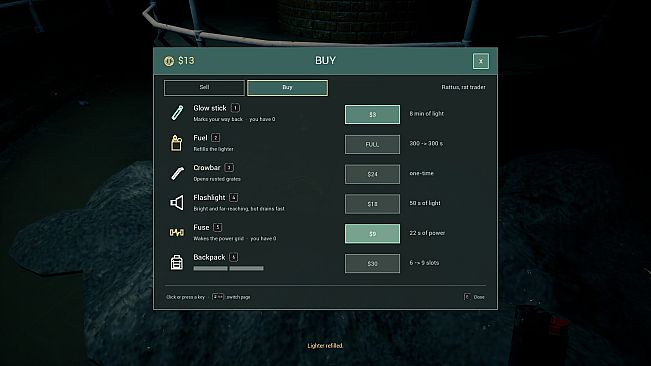Click the key badge beside Close
The image size is (651, 366).
[467, 297]
